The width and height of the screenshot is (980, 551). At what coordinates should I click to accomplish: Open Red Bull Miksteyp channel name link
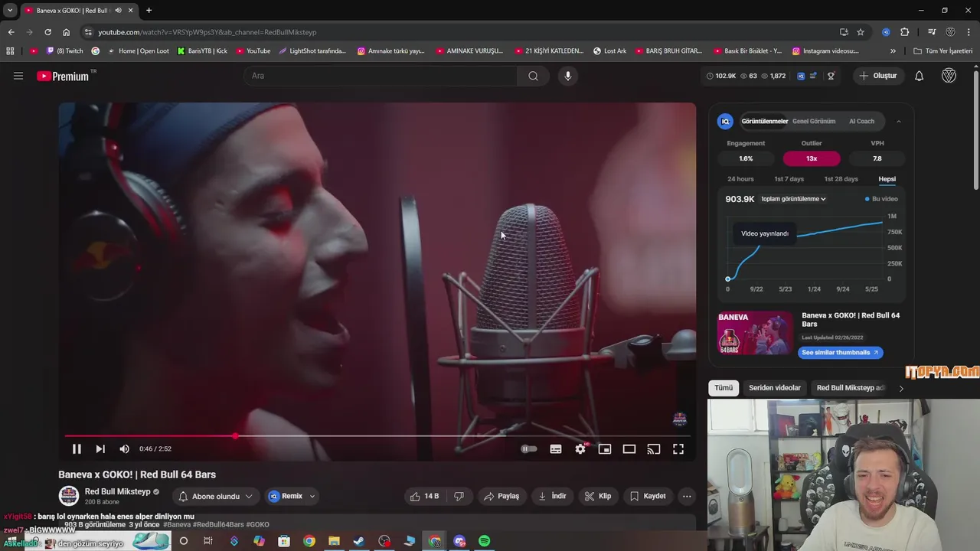point(117,492)
